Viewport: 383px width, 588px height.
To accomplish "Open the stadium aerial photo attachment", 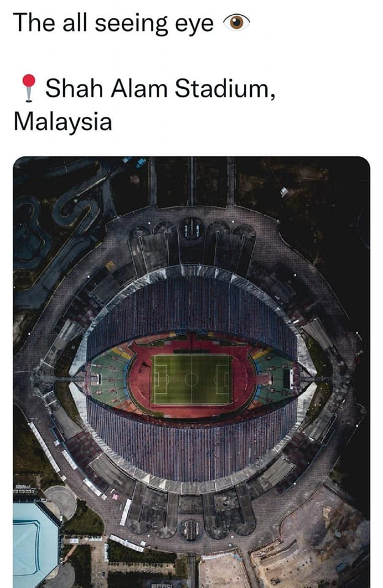I will [x=191, y=372].
